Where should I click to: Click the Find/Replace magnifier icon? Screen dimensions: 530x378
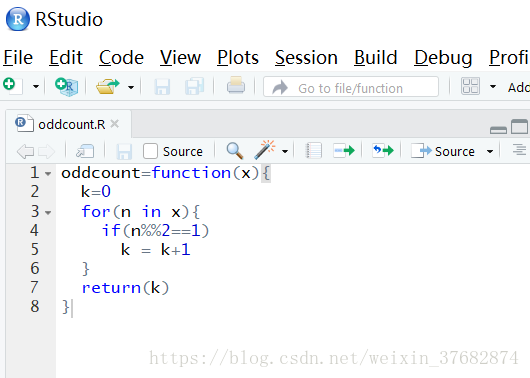click(x=235, y=151)
